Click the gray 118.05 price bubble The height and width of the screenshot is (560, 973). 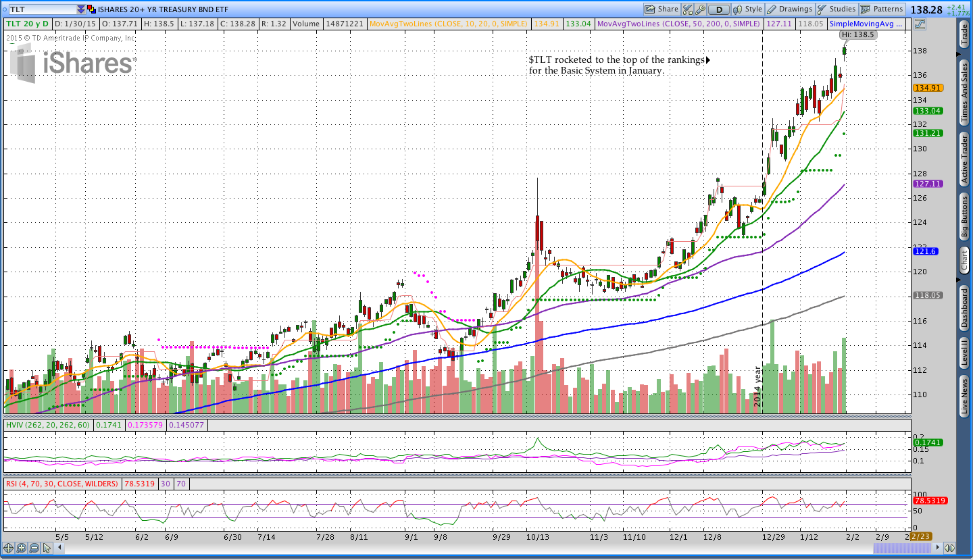click(928, 295)
